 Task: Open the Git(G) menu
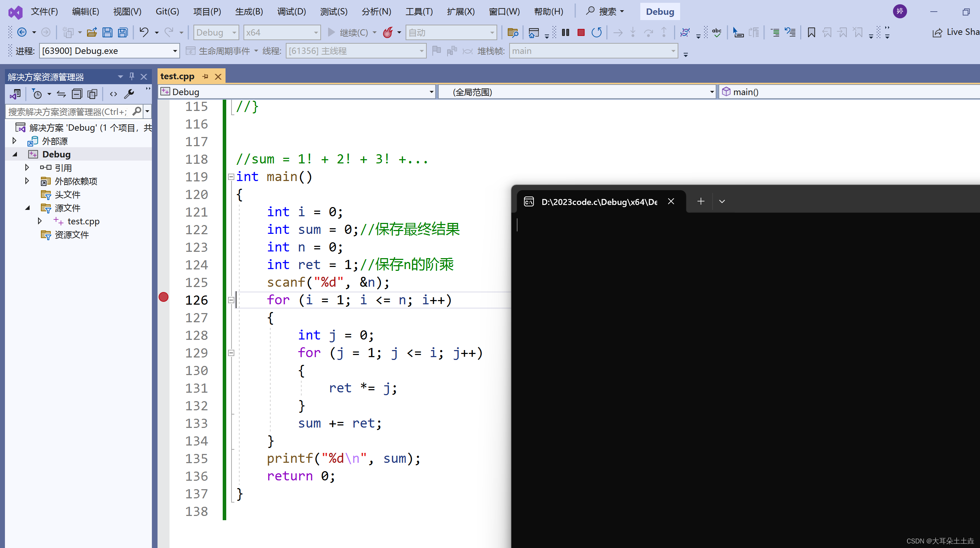coord(167,11)
